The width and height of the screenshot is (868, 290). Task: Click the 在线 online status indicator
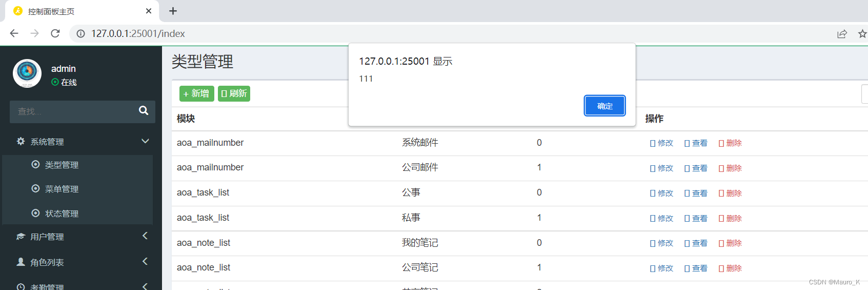(x=64, y=82)
